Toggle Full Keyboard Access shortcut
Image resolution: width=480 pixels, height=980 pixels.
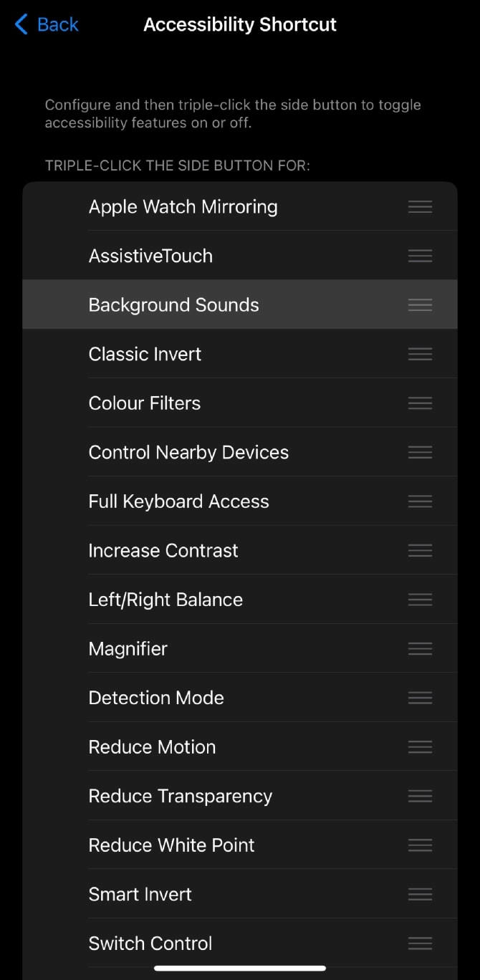click(x=178, y=501)
